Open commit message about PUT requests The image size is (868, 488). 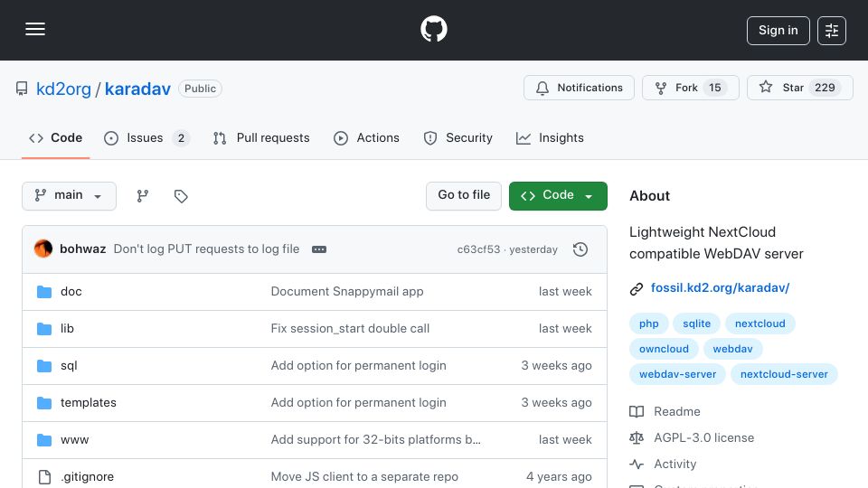[206, 249]
